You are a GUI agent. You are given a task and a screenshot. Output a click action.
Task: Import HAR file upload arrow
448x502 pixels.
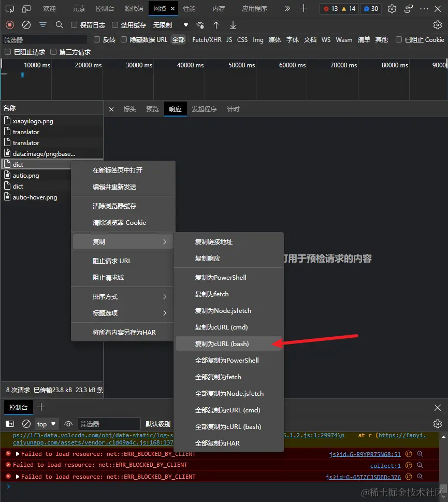point(216,25)
